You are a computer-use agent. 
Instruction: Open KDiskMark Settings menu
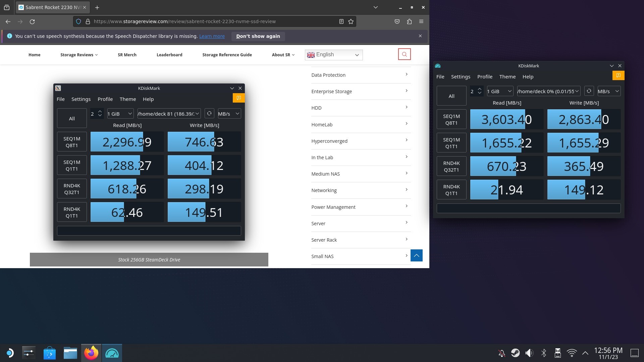click(461, 76)
